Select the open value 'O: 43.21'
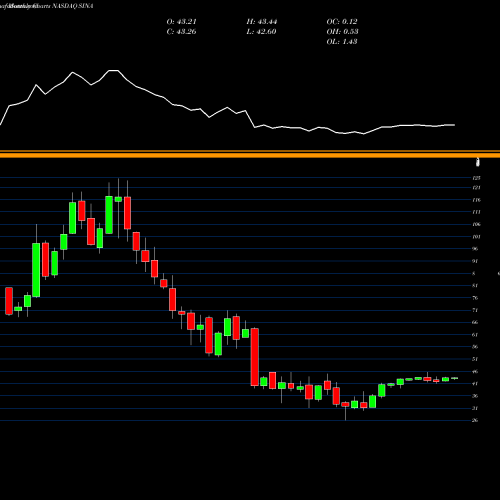Screen dimensions: 500x500 coord(182,22)
